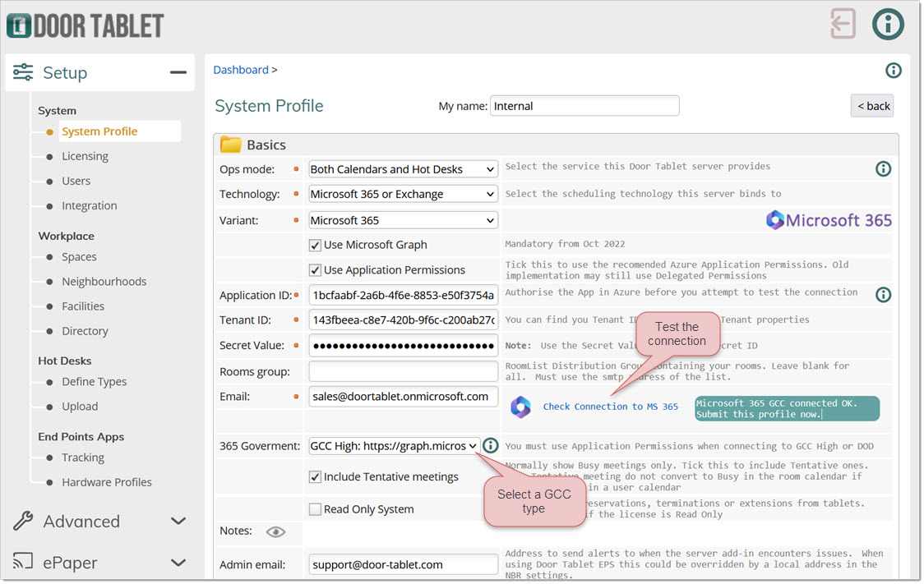Open the Ops mode dropdown
This screenshot has width=924, height=584.
point(403,169)
